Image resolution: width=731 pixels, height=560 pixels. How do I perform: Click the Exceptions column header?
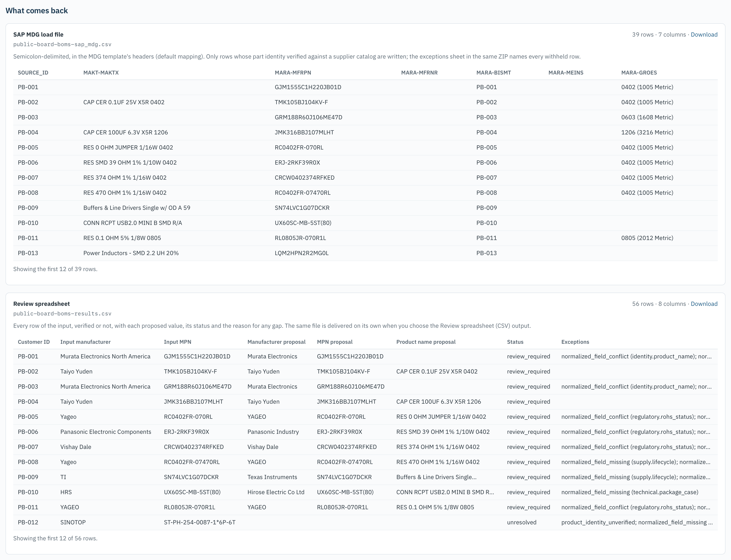coord(575,342)
